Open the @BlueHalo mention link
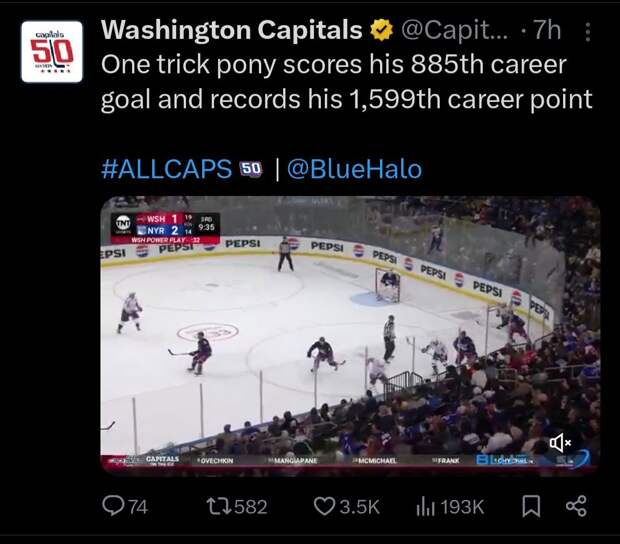The width and height of the screenshot is (620, 544). coord(354,169)
